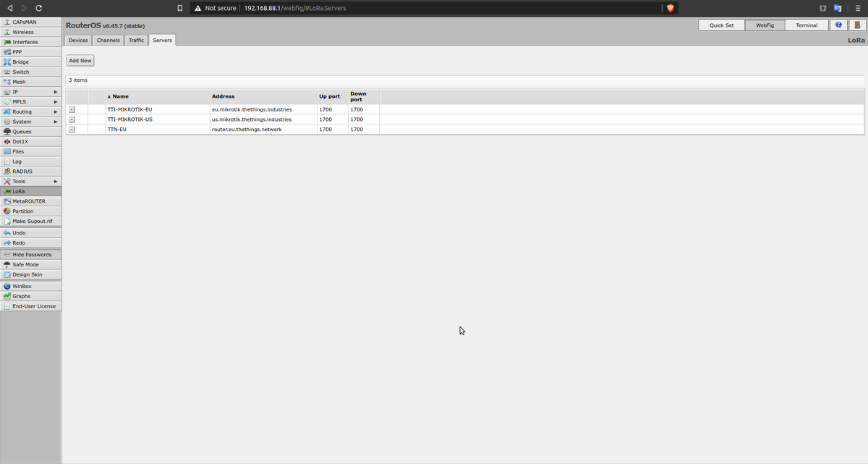Bookmark this page
The height and width of the screenshot is (464, 868).
[179, 8]
